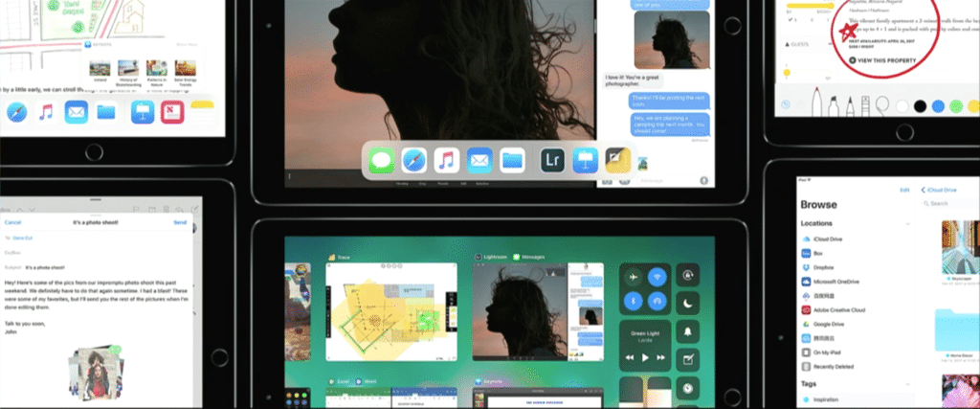Image resolution: width=980 pixels, height=409 pixels.
Task: Open the Music app in center dock
Action: pyautogui.click(x=446, y=161)
